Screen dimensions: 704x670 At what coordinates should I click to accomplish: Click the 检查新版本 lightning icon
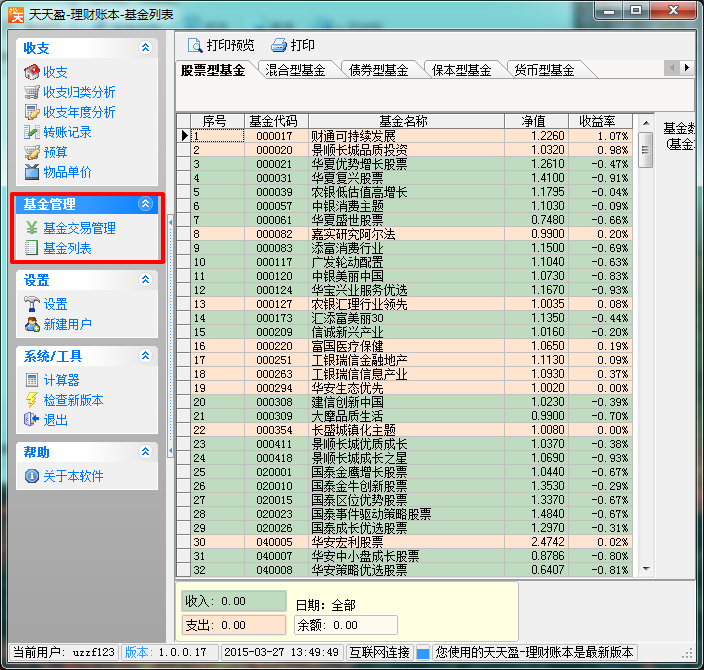31,400
